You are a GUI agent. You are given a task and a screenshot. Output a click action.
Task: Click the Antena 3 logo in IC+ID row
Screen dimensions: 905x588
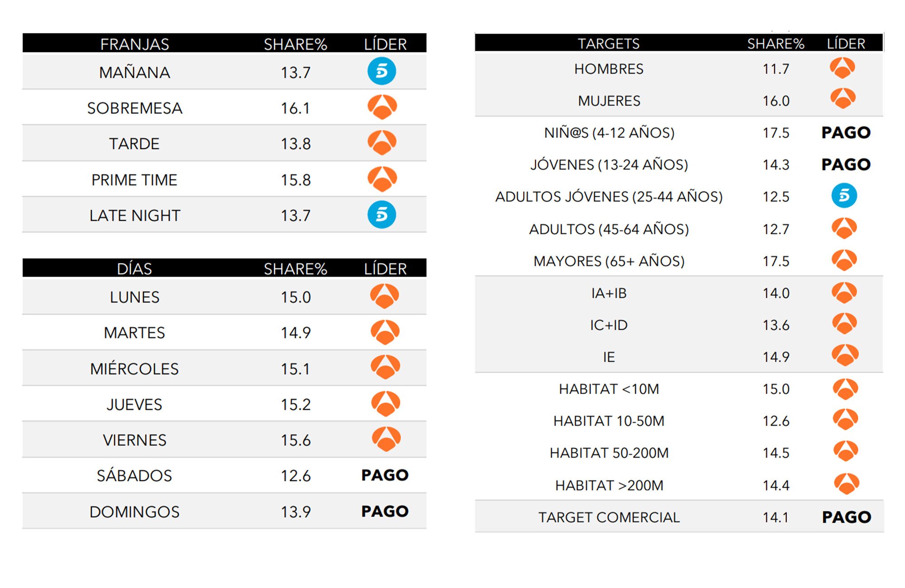point(844,323)
